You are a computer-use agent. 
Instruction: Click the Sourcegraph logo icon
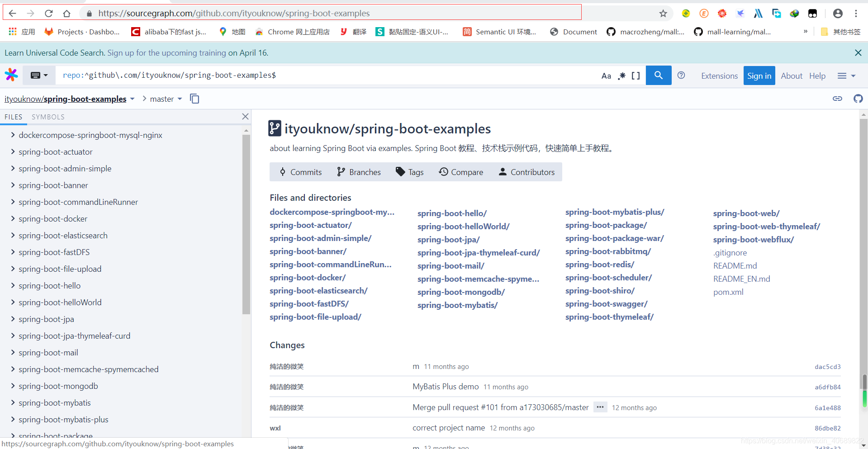pyautogui.click(x=11, y=75)
